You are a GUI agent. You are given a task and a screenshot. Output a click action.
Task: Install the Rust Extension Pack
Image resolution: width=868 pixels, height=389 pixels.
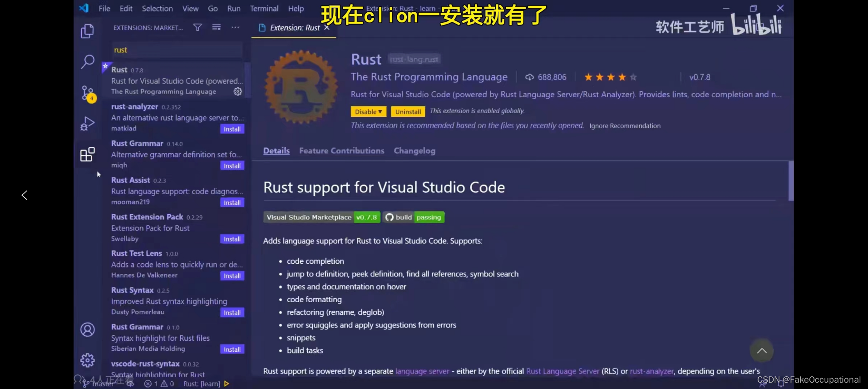[232, 239]
